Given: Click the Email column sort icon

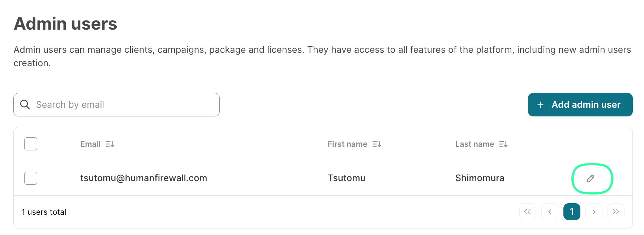Looking at the screenshot, I should pyautogui.click(x=110, y=144).
